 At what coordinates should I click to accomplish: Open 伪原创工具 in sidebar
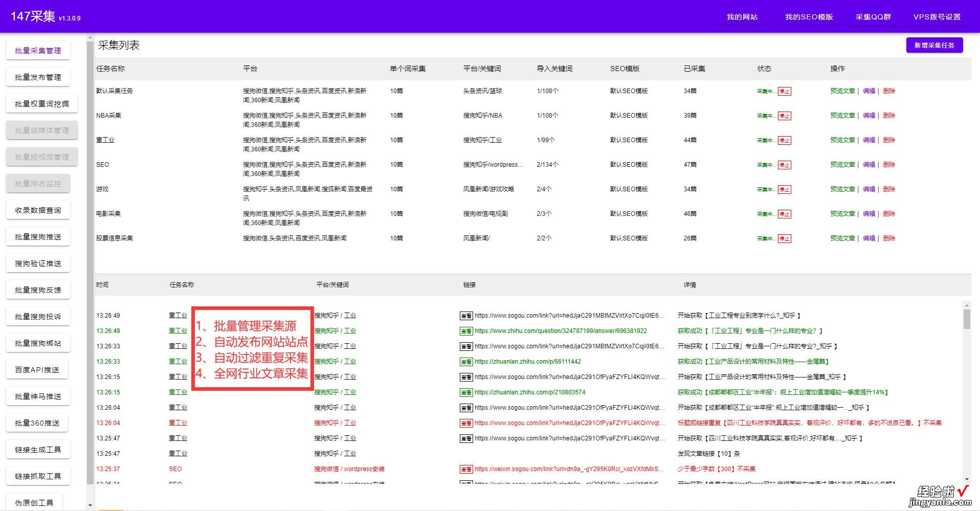(x=34, y=503)
